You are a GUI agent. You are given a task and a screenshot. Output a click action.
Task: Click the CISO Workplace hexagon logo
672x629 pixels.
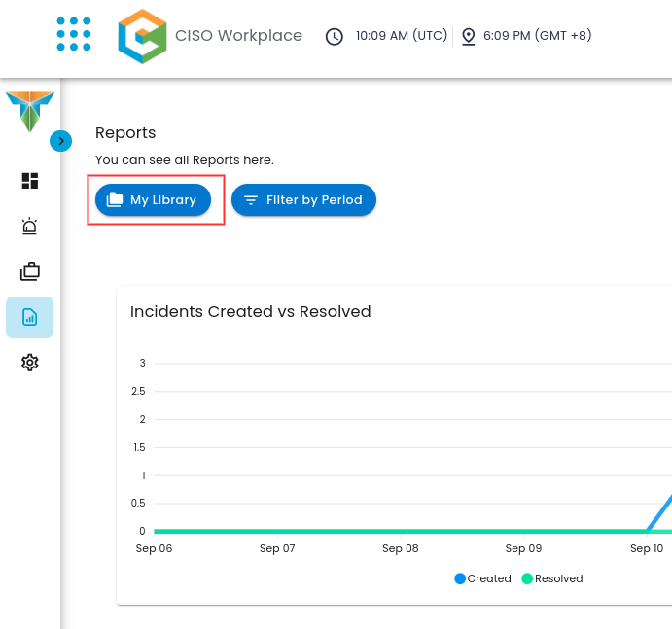pyautogui.click(x=142, y=36)
